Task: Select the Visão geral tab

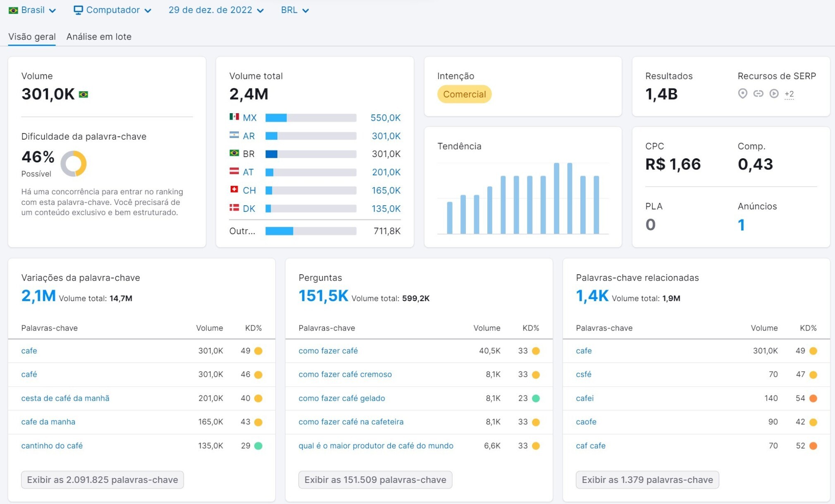Action: click(x=32, y=36)
